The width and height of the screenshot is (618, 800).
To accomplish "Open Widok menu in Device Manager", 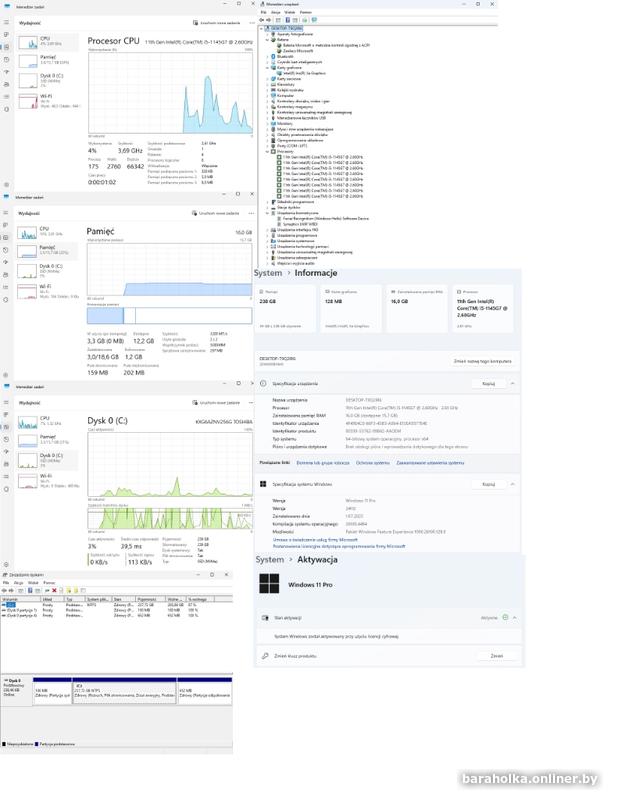I will pos(290,12).
